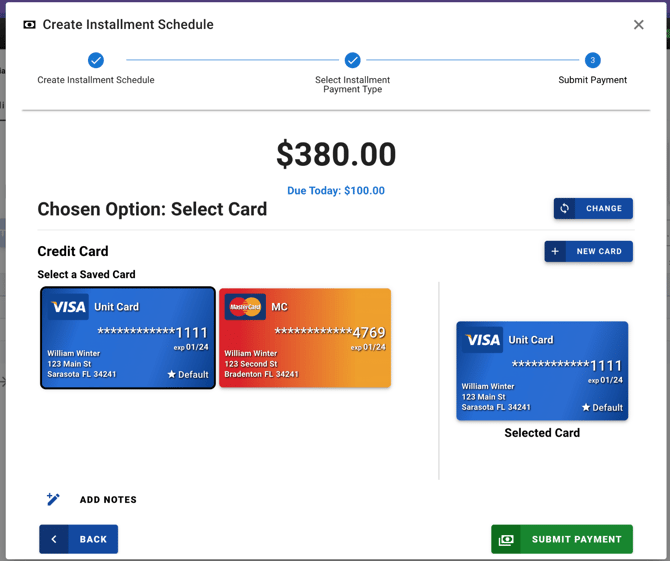Submit Payment with green button
670x561 pixels.
[562, 540]
